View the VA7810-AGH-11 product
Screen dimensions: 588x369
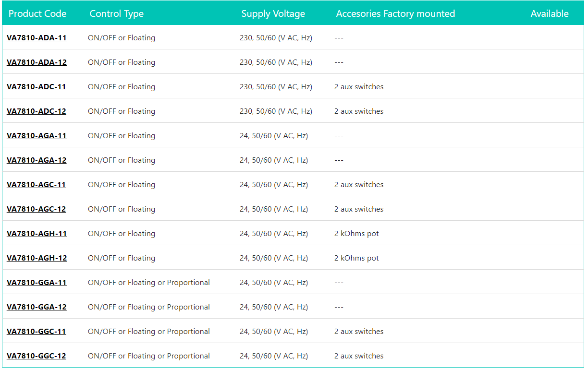tap(37, 234)
